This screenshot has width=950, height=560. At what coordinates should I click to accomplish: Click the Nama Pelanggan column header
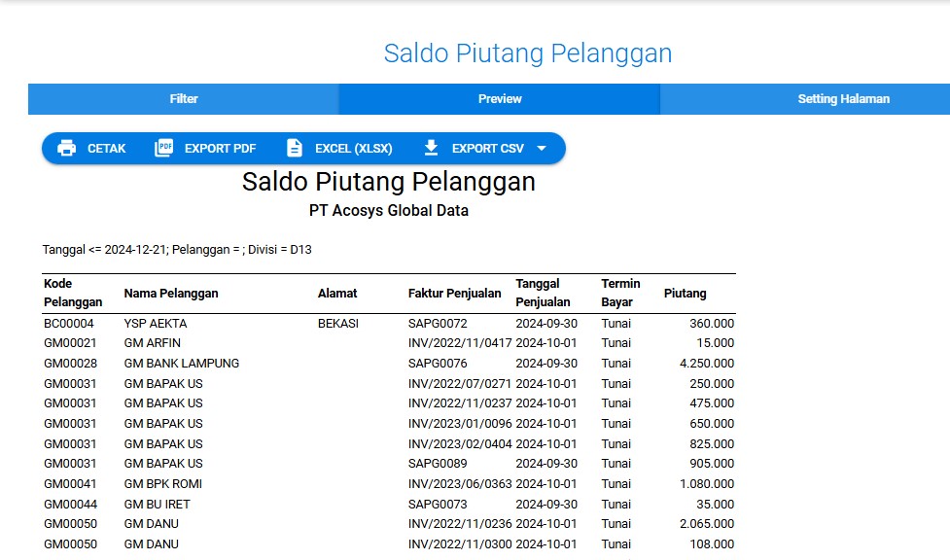(x=171, y=294)
